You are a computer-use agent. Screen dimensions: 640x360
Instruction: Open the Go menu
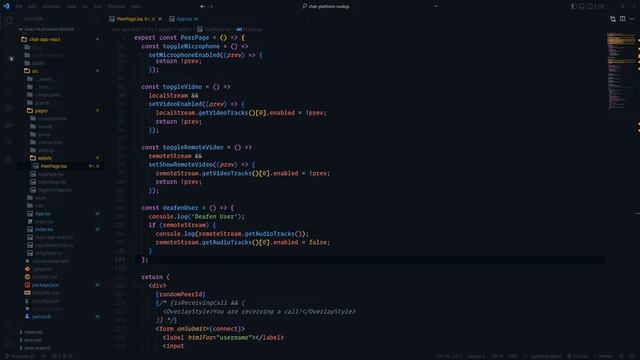tap(85, 7)
